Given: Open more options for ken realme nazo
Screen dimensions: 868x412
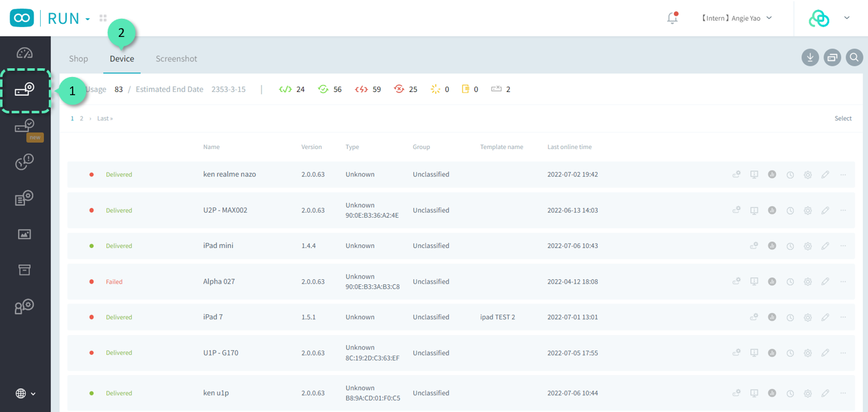Looking at the screenshot, I should [843, 175].
